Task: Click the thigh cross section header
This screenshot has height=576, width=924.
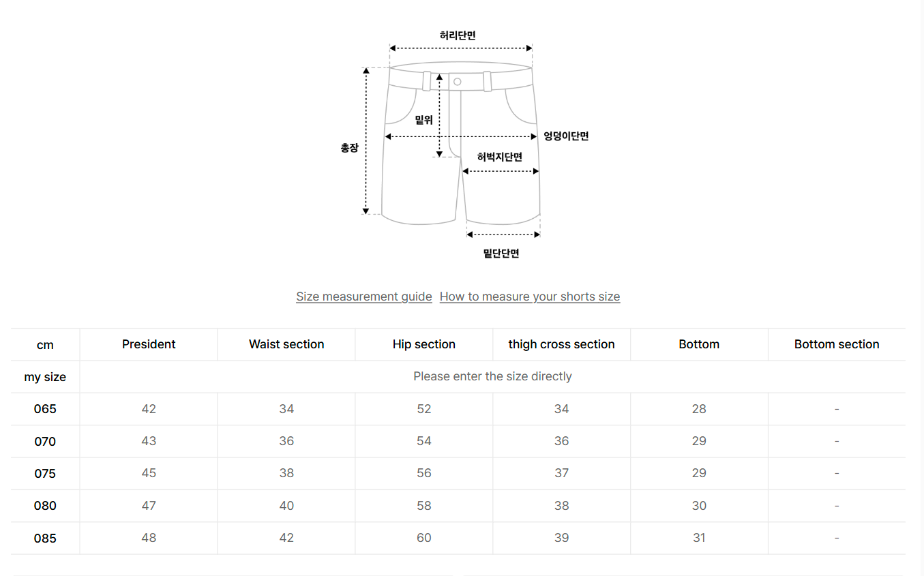Action: click(561, 344)
